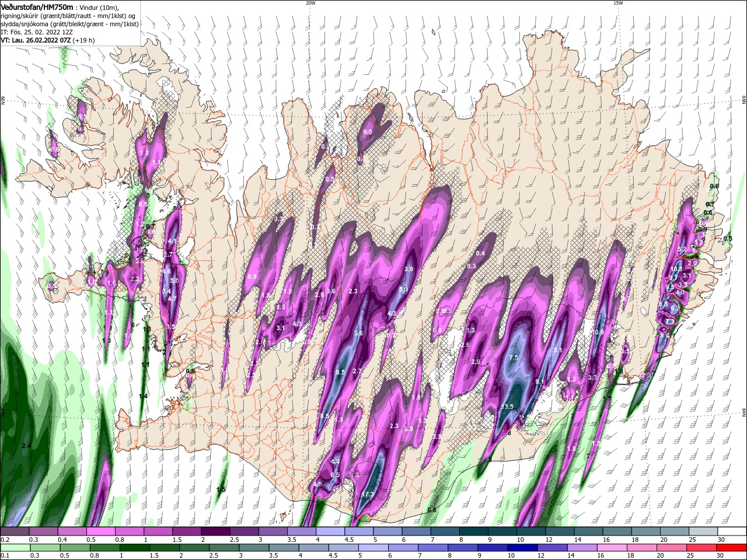This screenshot has height=560, width=747.
Task: Click the 'slydda/snjókoma' description line
Action: pos(69,24)
